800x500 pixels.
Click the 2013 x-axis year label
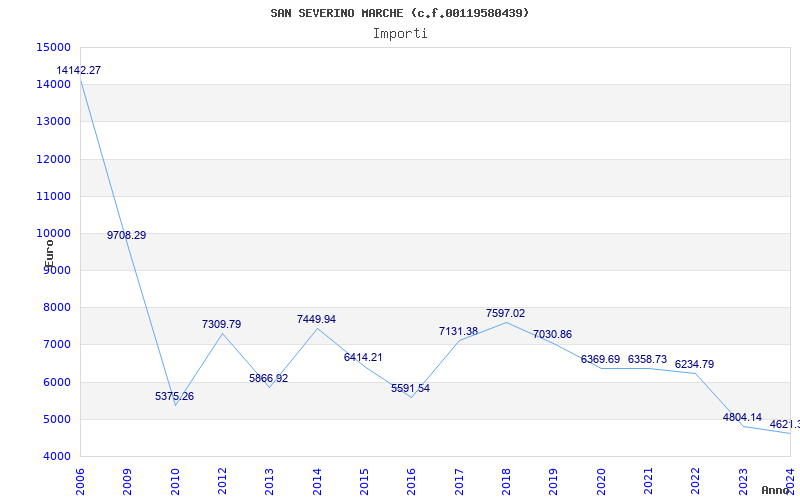[269, 482]
